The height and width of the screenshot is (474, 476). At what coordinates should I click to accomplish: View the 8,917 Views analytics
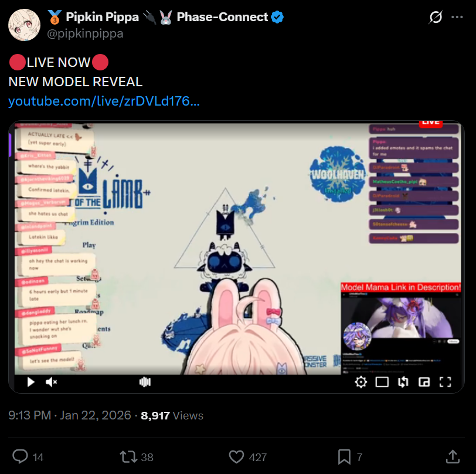point(172,415)
